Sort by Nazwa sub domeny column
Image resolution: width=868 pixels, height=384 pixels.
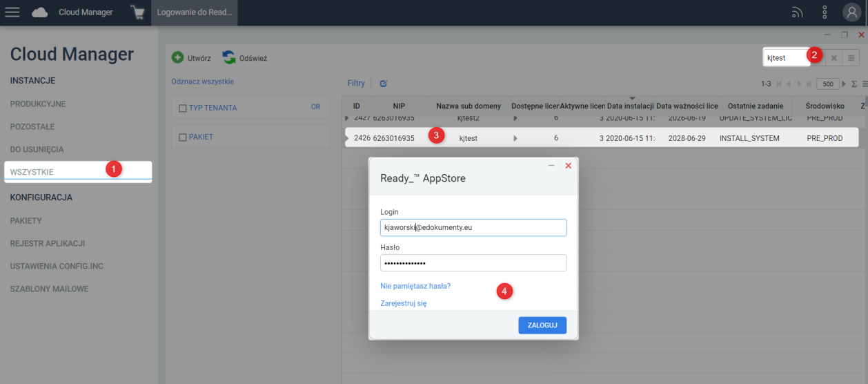pyautogui.click(x=468, y=106)
